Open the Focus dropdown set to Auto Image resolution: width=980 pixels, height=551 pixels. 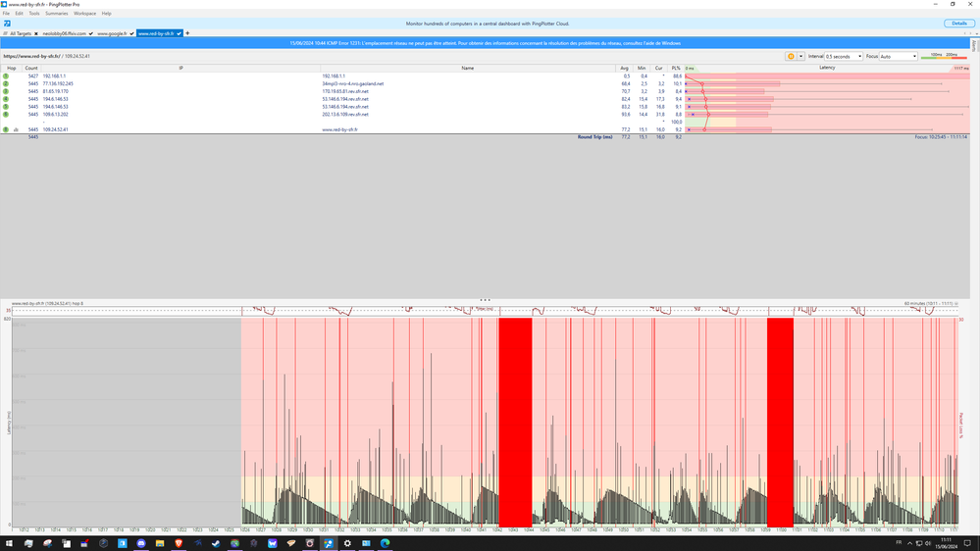898,56
